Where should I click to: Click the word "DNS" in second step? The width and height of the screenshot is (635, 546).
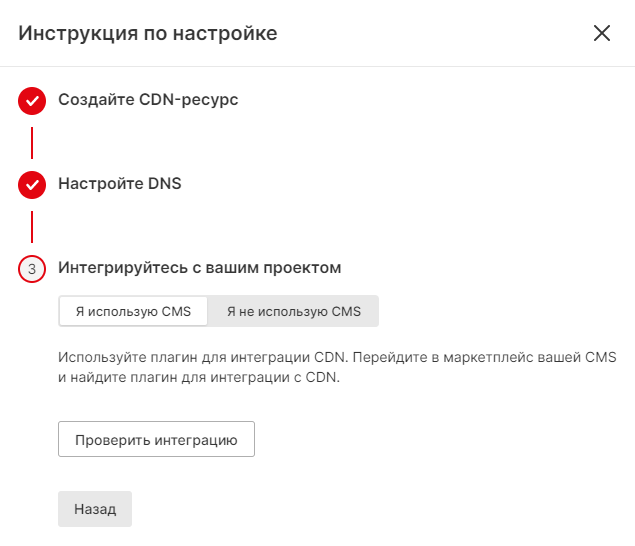[164, 184]
